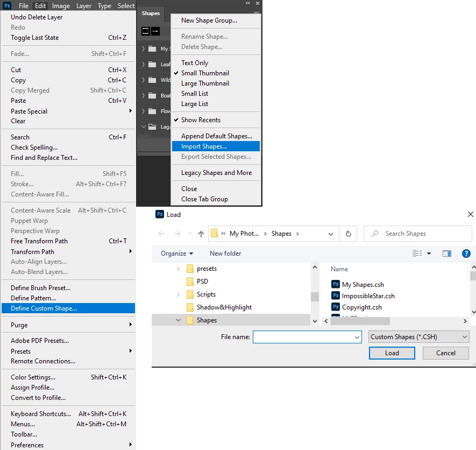Select the Shapes panel tab
Screen dimensions: 476x450
[151, 13]
